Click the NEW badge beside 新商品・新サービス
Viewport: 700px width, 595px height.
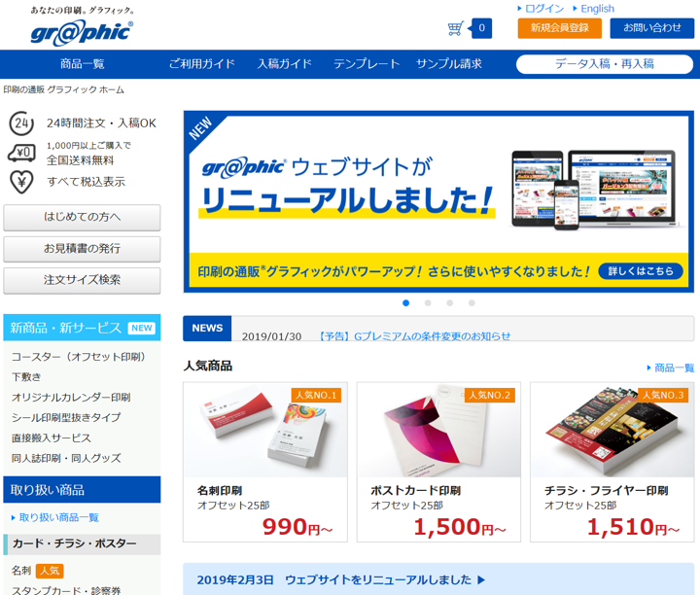pyautogui.click(x=142, y=328)
